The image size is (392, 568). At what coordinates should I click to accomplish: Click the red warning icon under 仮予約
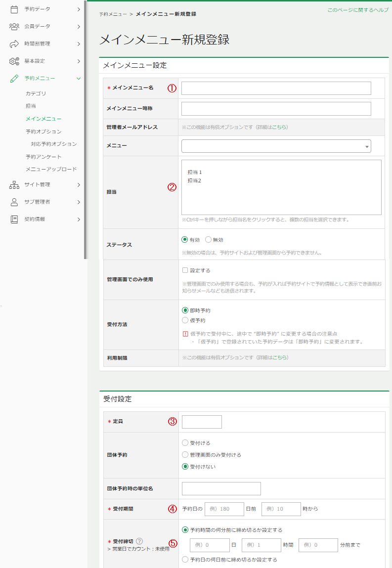tap(185, 334)
